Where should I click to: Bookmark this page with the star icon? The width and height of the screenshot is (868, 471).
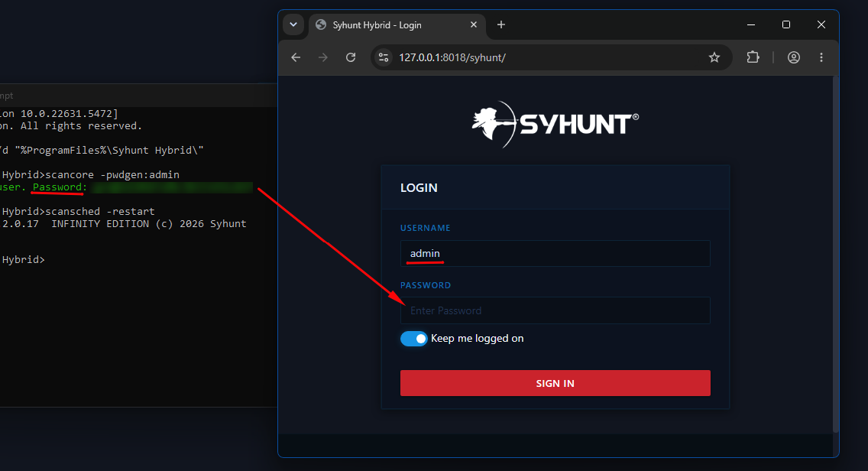(714, 57)
